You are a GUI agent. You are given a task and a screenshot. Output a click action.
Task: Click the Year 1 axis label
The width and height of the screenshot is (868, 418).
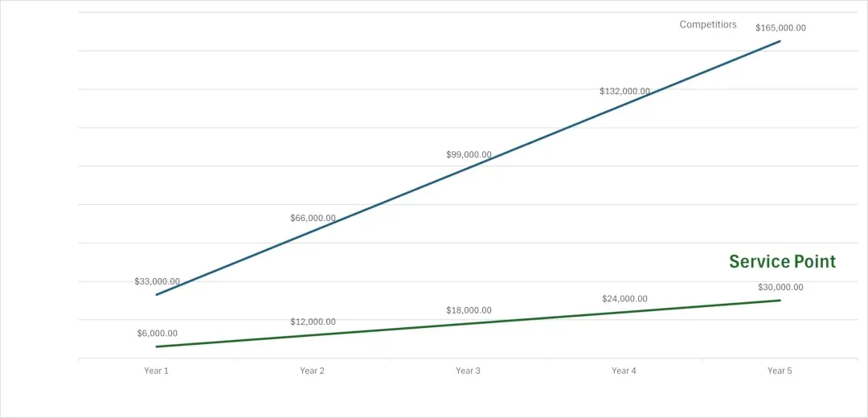pos(156,371)
